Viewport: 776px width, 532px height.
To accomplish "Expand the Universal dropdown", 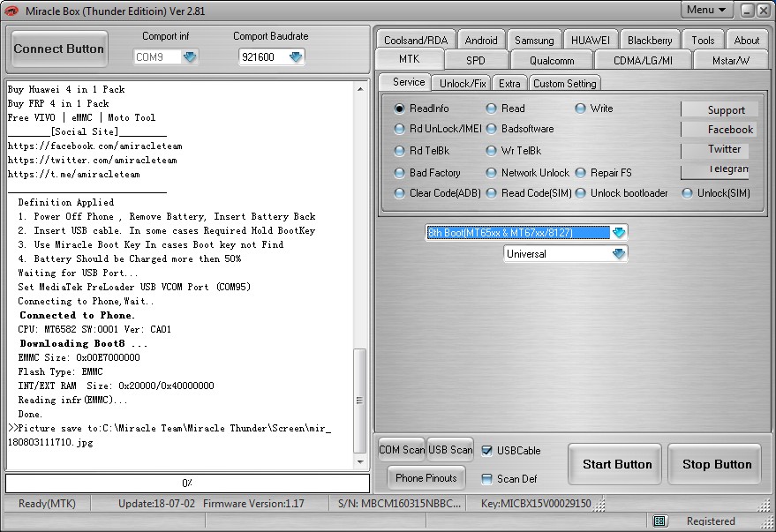I will click(x=619, y=253).
